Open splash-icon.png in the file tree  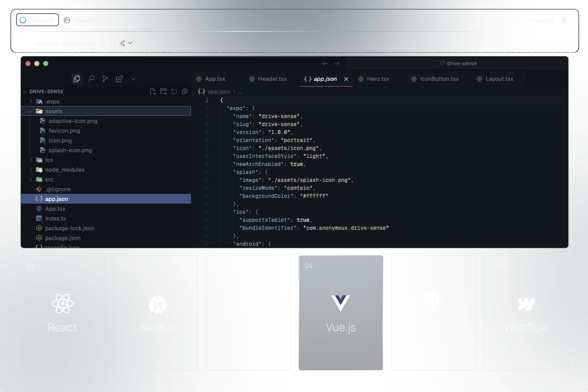point(70,150)
